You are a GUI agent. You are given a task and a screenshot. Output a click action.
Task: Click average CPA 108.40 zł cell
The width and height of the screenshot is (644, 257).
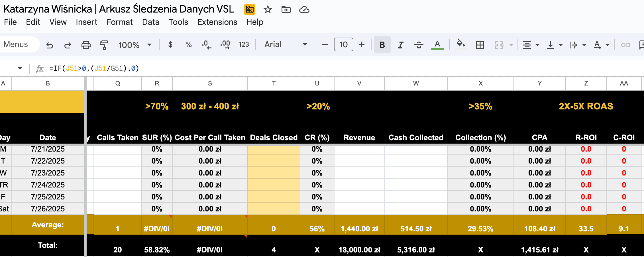tap(540, 229)
